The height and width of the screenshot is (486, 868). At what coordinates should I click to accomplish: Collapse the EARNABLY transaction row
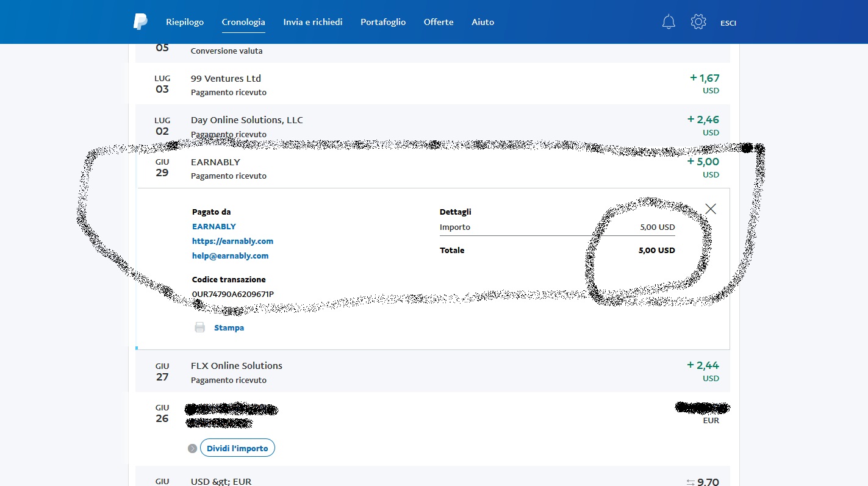tap(432, 167)
